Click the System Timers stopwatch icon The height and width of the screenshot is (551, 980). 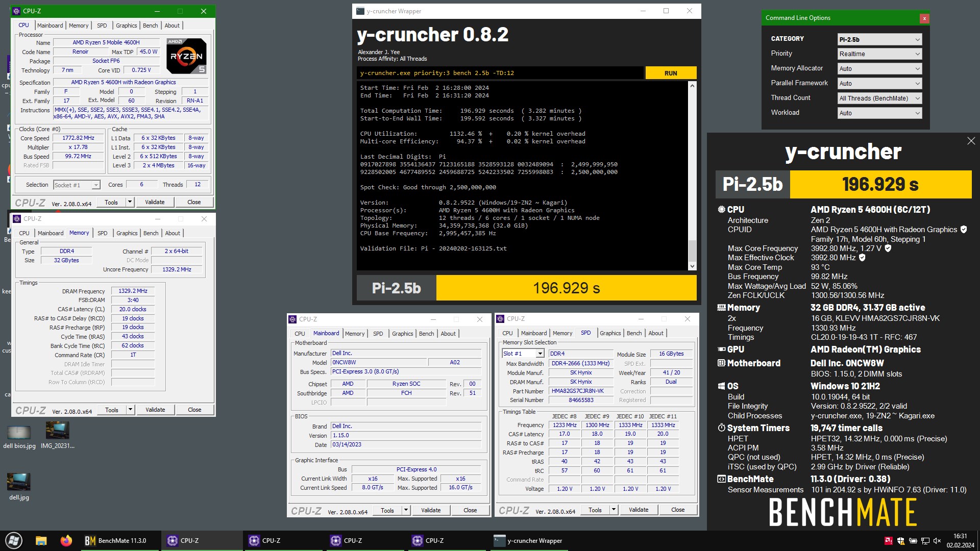(721, 428)
